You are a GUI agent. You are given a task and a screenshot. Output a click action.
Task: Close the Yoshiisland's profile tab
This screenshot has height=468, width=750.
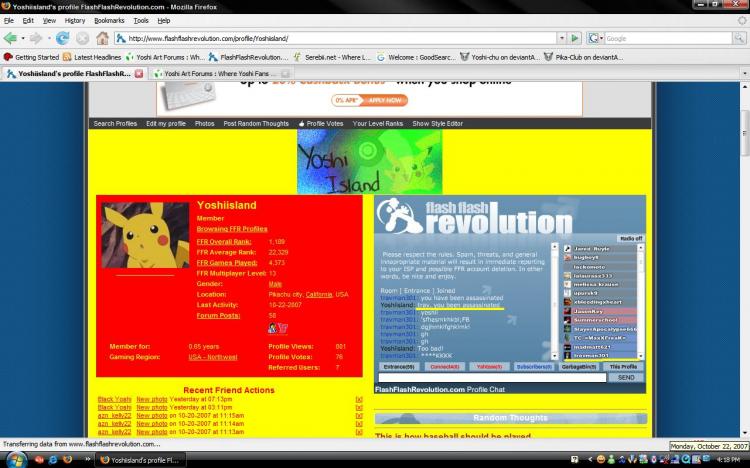pos(139,74)
